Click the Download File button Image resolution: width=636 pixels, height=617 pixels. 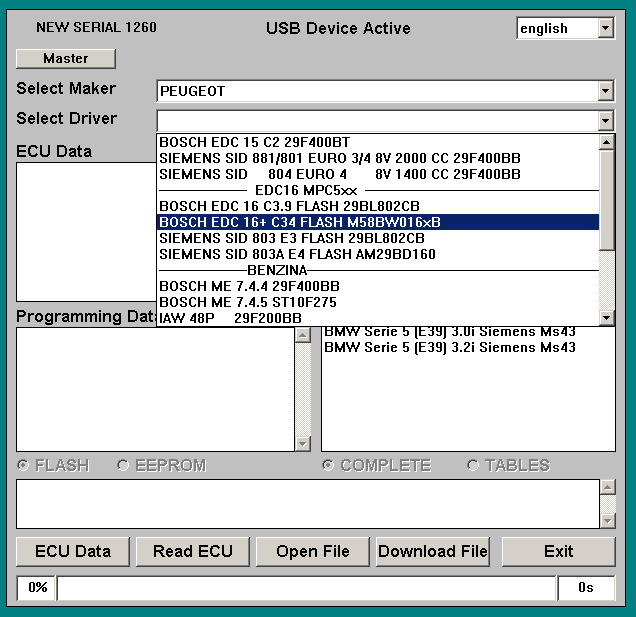coord(433,552)
